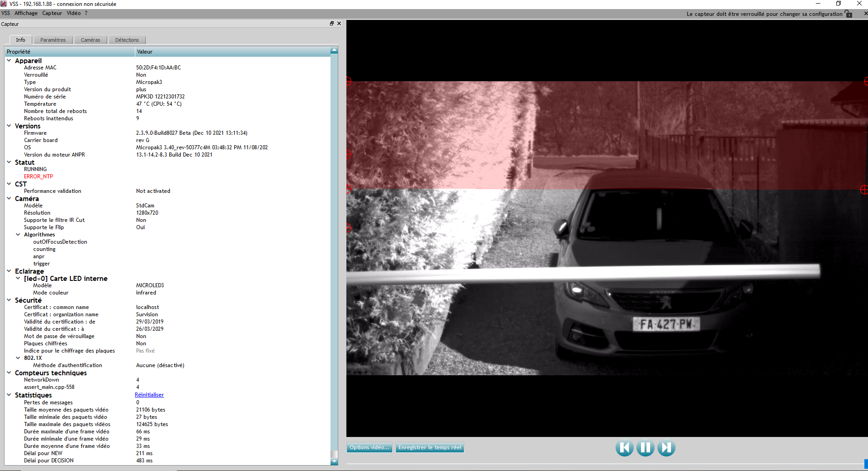Collapse the [led=0] Carte LED interne node

point(18,278)
